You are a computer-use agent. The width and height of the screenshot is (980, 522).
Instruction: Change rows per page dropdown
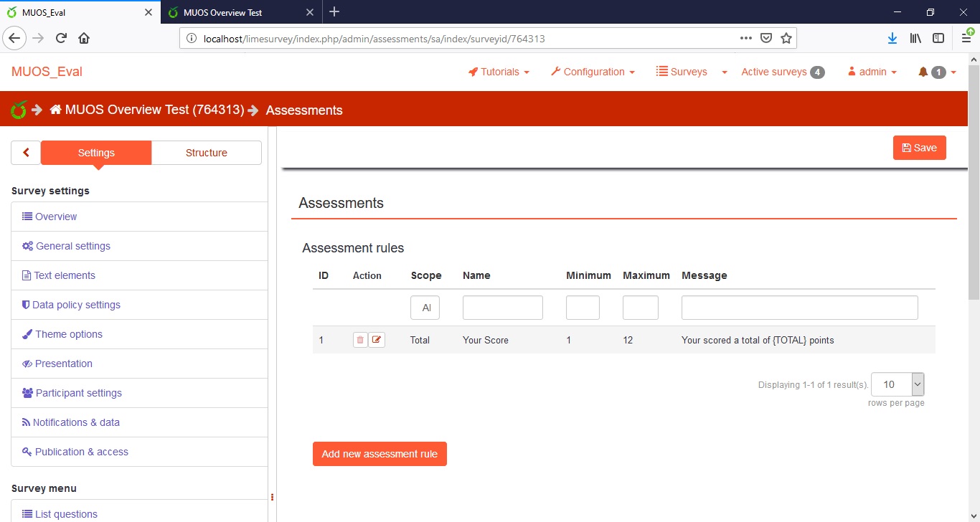click(x=897, y=384)
